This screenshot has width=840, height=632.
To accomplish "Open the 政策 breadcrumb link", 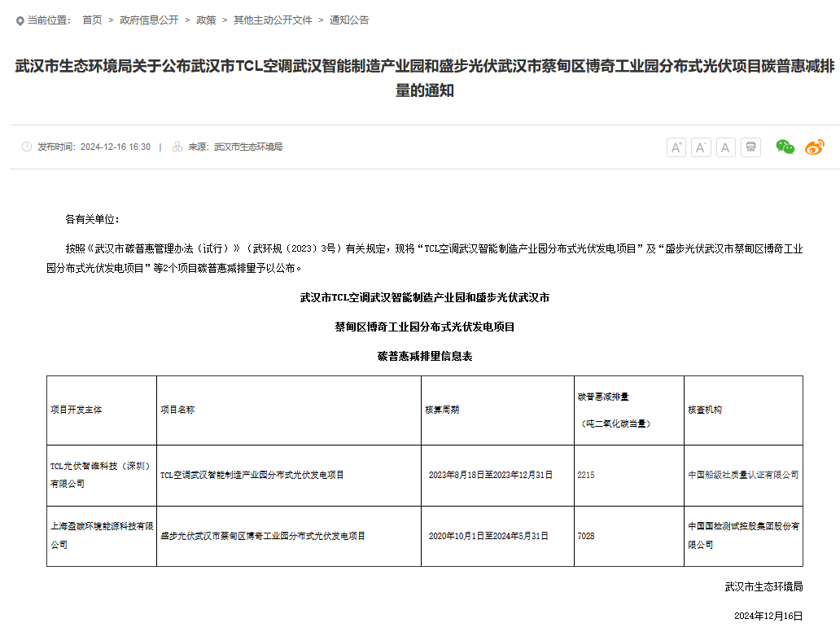I will [x=207, y=20].
